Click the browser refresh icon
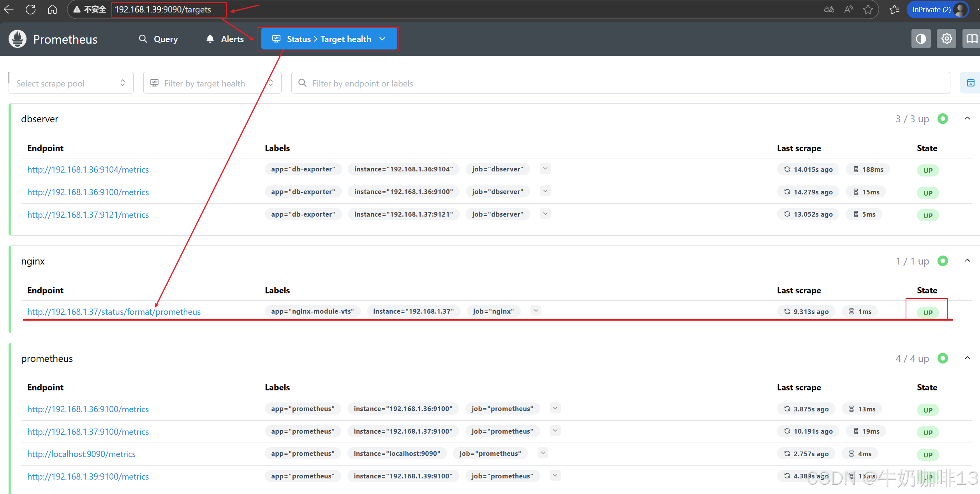980x494 pixels. click(31, 9)
